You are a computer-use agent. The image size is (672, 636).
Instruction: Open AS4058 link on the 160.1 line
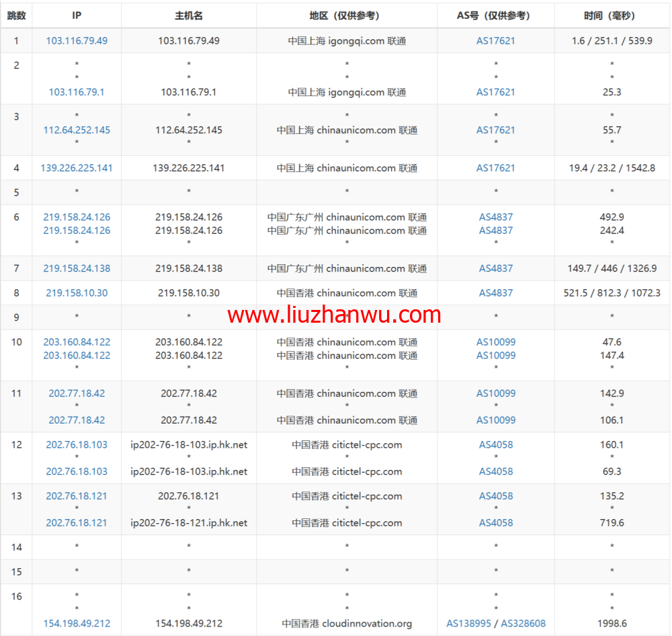(x=496, y=444)
